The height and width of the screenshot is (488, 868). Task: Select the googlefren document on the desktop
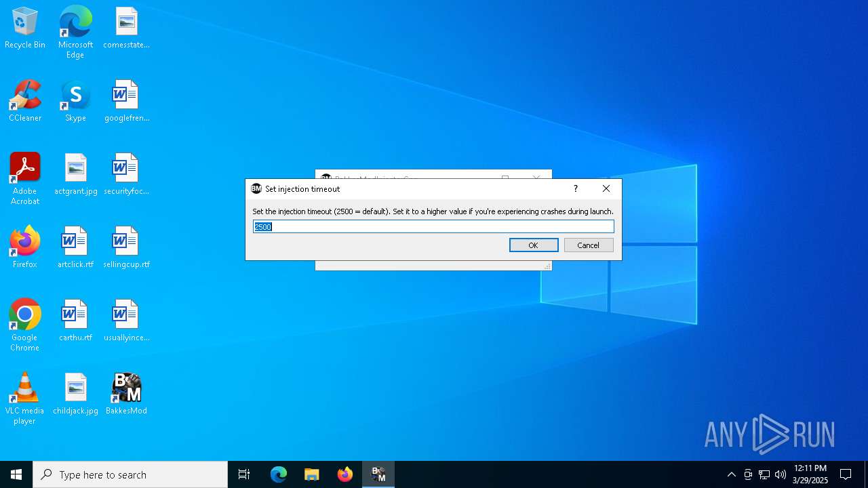[126, 102]
